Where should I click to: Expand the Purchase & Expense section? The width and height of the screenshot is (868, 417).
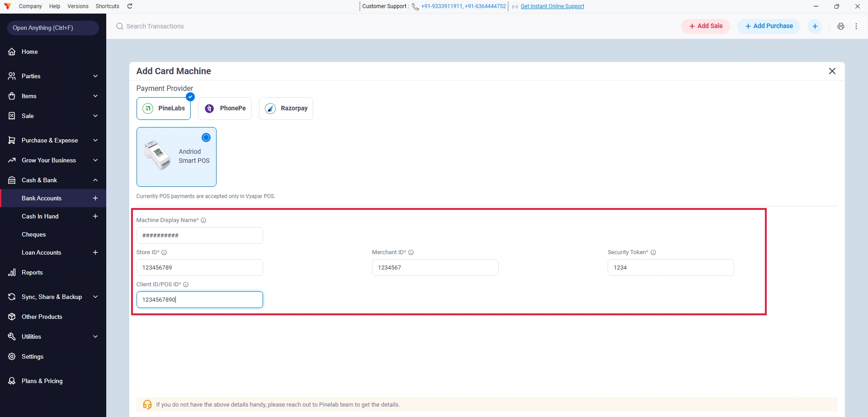click(53, 140)
